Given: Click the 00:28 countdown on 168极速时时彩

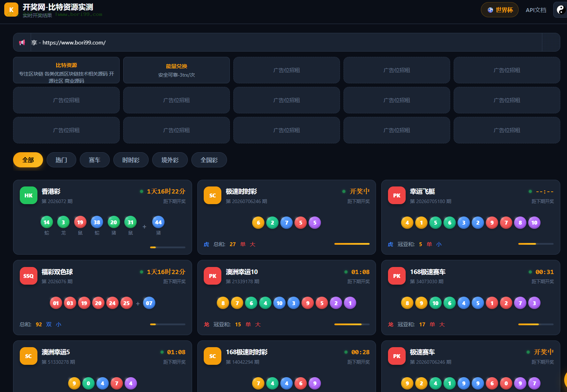Looking at the screenshot, I should [360, 352].
